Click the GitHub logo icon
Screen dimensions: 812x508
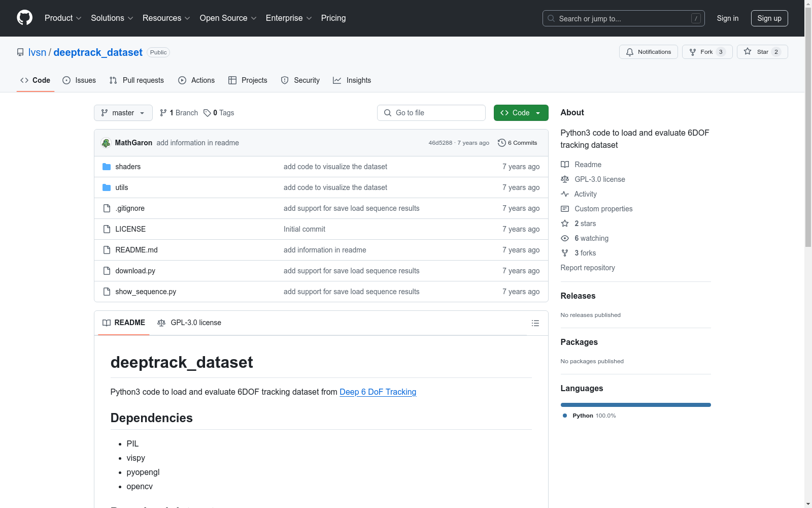[x=24, y=18]
